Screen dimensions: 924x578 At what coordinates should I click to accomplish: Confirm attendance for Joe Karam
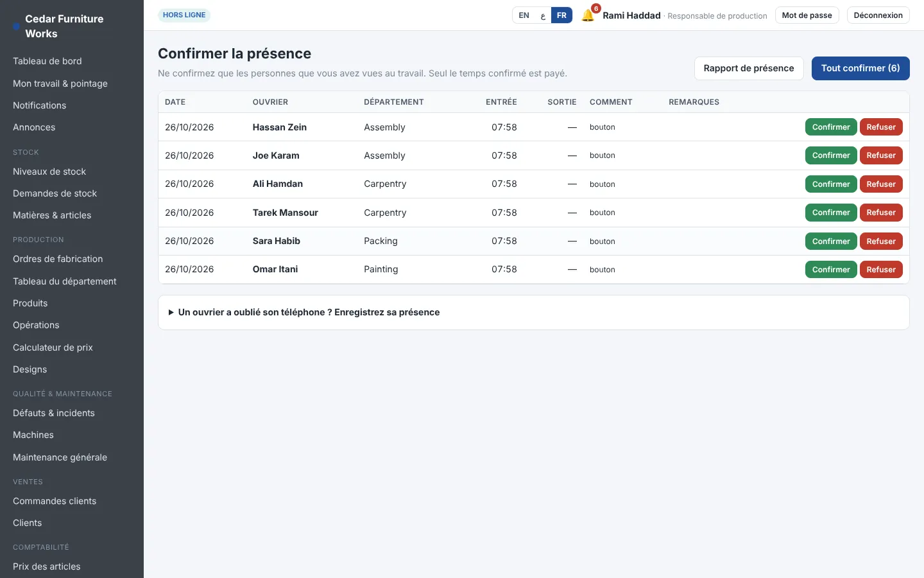831,155
